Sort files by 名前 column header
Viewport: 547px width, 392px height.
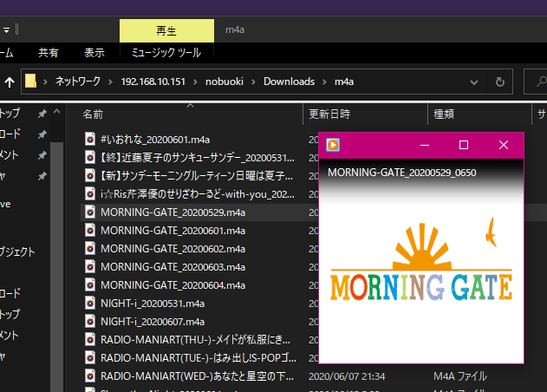94,114
